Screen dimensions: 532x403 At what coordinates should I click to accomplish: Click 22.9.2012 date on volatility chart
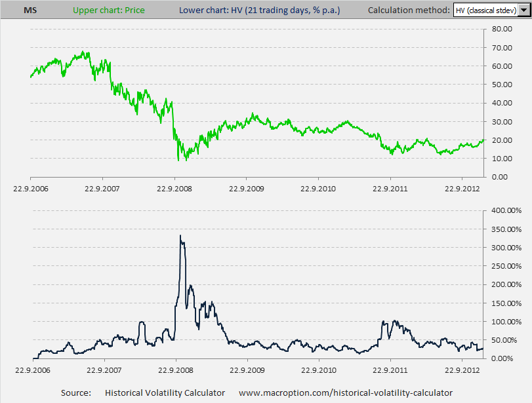pos(462,370)
